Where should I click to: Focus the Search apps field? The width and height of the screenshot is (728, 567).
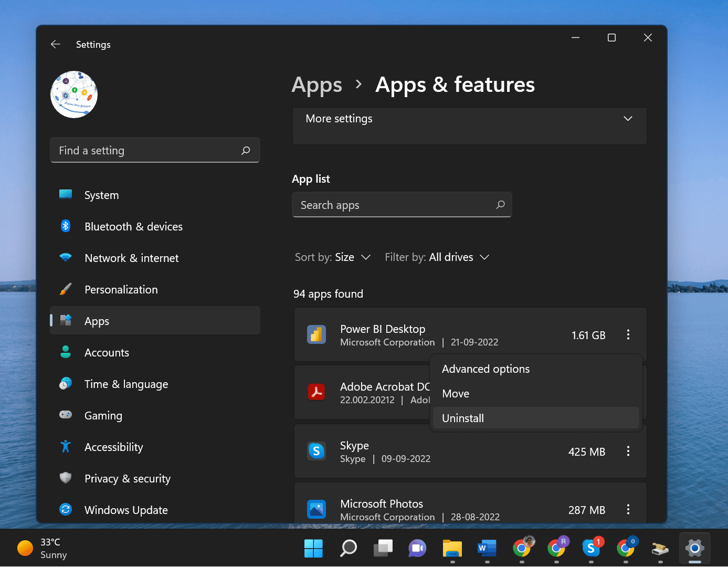pos(402,205)
